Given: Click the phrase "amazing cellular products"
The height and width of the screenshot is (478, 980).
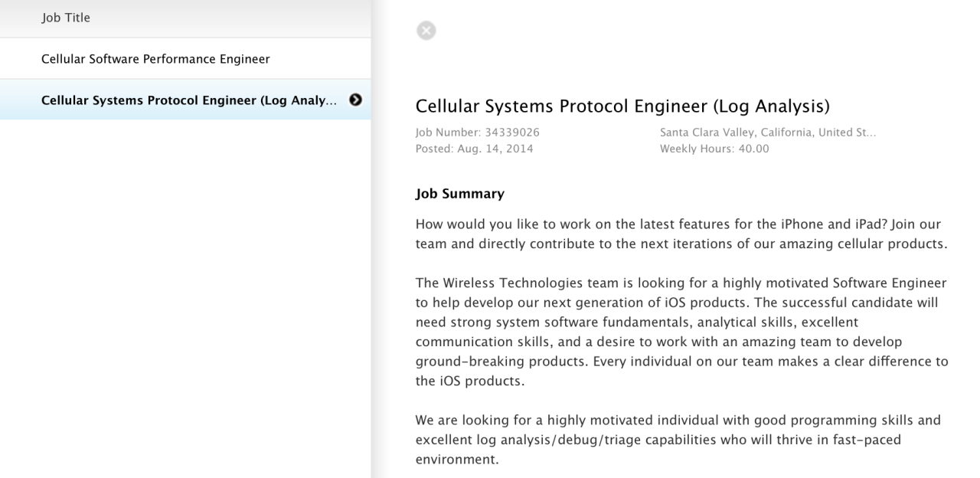Looking at the screenshot, I should [873, 244].
